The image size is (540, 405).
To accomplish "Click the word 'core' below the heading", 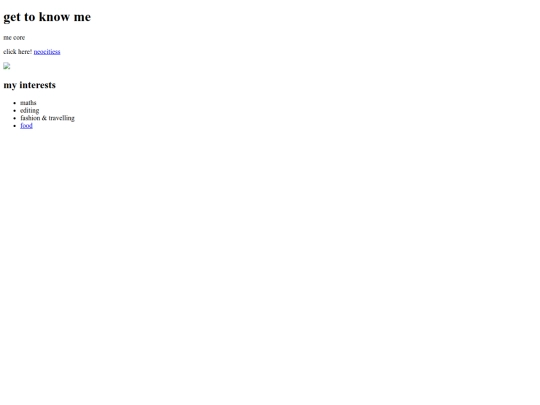I will [x=19, y=38].
